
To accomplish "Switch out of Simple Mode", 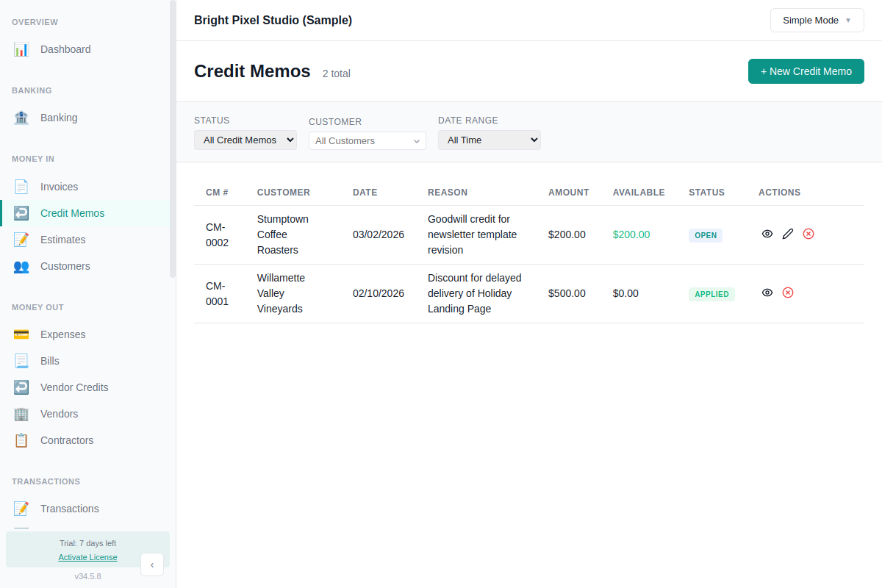I will click(817, 20).
